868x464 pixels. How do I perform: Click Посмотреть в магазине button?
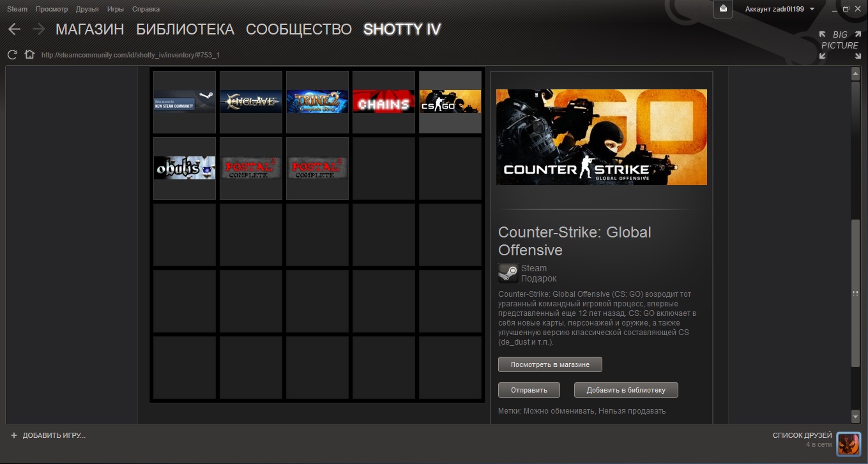point(550,364)
